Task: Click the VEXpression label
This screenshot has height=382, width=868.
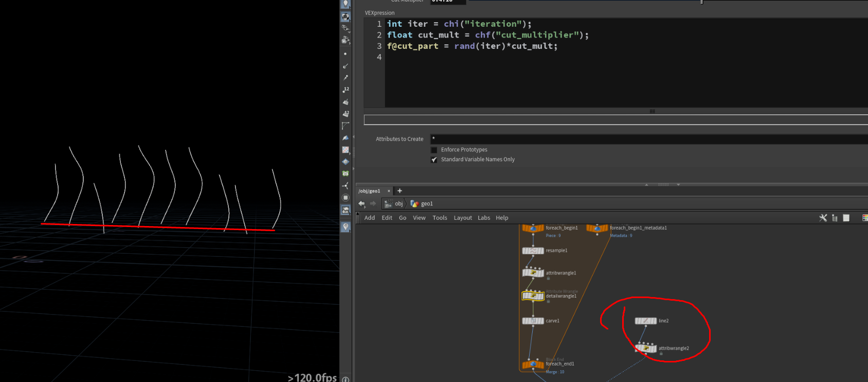Action: tap(379, 13)
